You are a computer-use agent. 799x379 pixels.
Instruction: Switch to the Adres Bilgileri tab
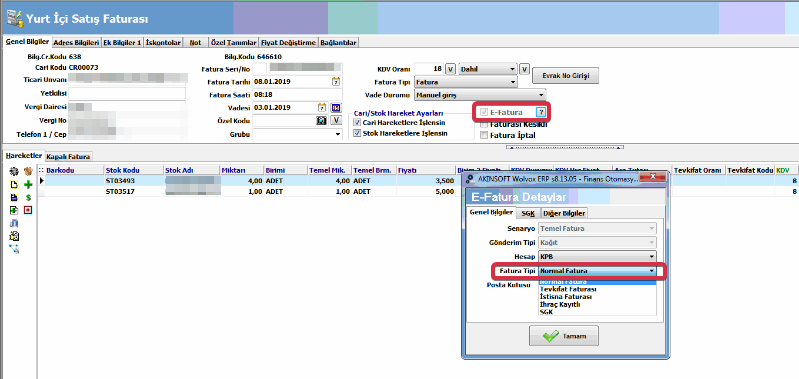(x=76, y=43)
